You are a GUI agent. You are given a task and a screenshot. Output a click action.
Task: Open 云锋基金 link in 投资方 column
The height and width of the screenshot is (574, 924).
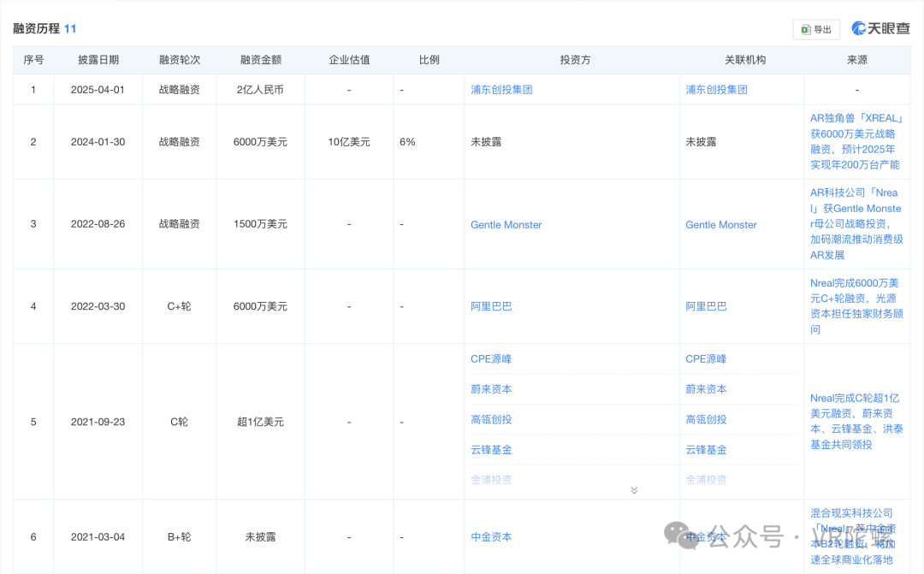(491, 450)
